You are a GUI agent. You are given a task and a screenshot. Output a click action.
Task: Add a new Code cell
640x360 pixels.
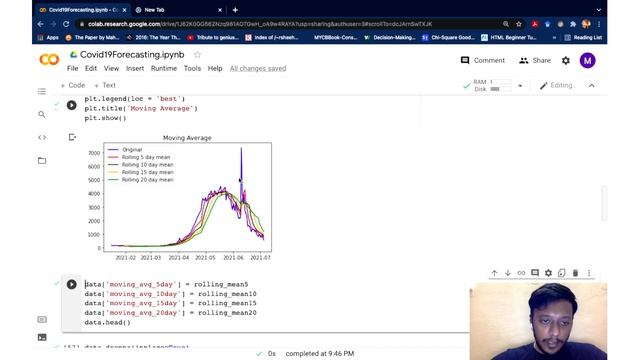point(73,85)
